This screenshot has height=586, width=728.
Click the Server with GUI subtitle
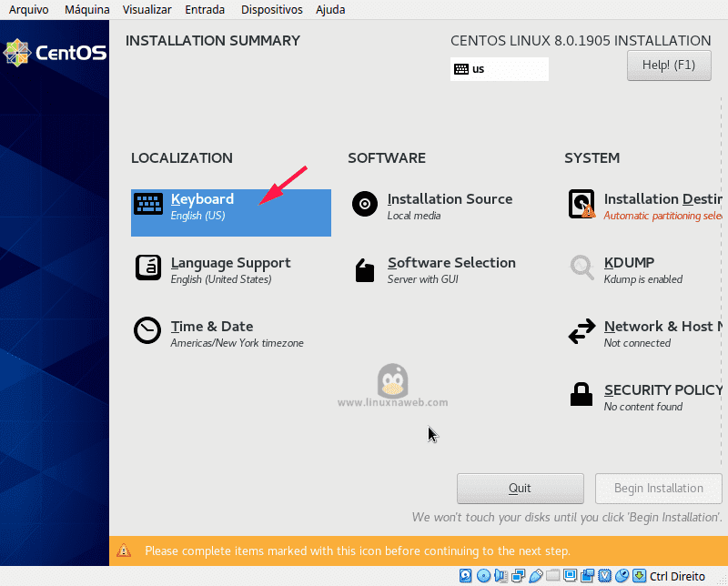422,279
